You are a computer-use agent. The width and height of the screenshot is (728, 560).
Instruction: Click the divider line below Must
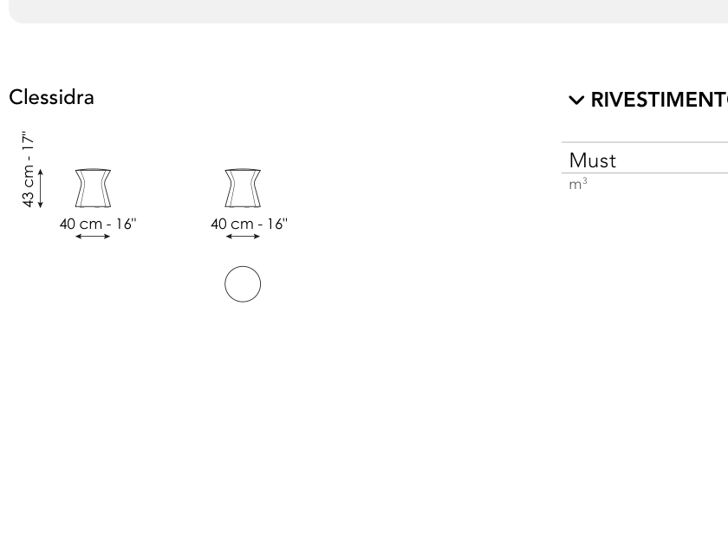[x=645, y=173]
